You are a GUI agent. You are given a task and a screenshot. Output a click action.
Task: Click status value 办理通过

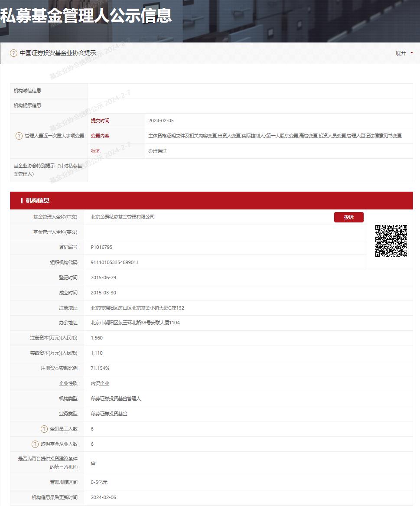[x=157, y=151]
